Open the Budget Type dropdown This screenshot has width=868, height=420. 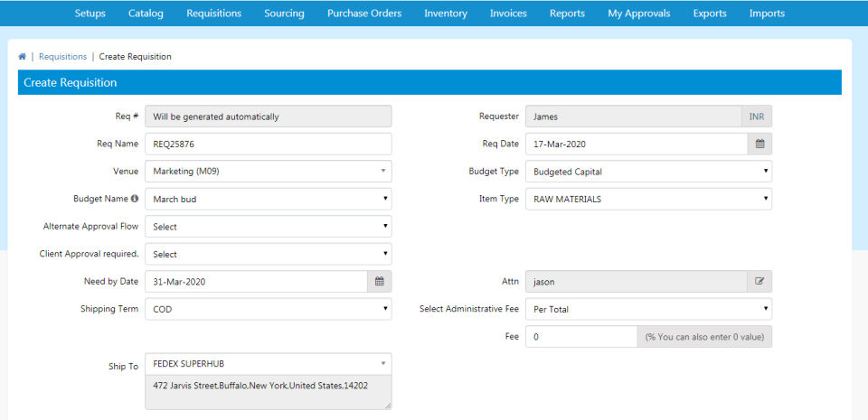pos(648,171)
